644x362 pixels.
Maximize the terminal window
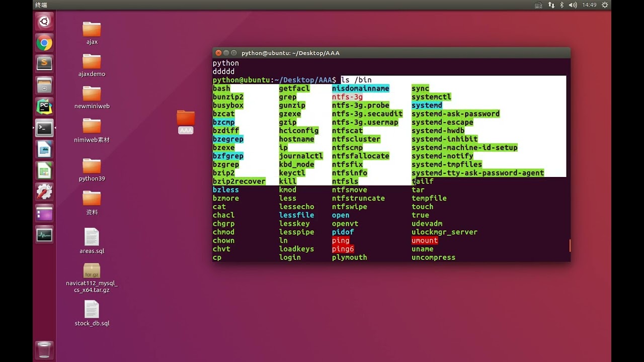pos(234,53)
